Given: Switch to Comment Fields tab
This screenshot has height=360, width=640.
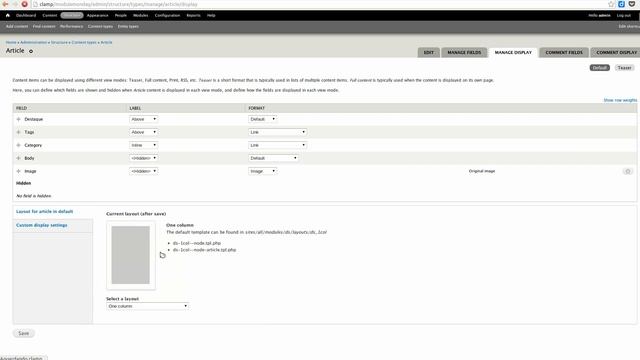Looking at the screenshot, I should tap(564, 52).
